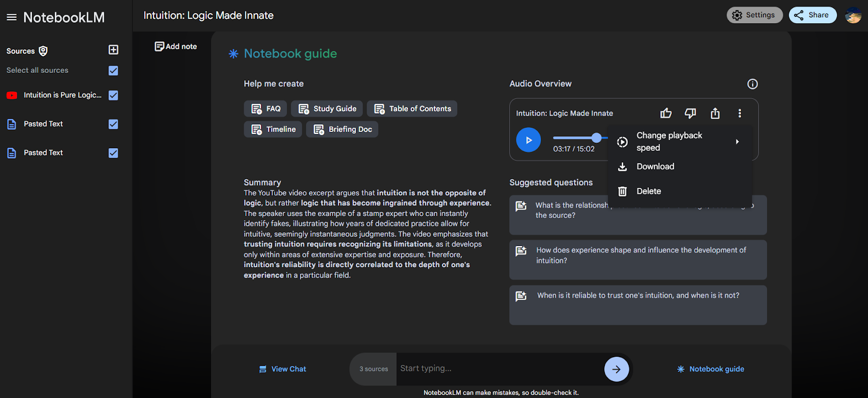
Task: Click the Share notebook button
Action: 813,15
